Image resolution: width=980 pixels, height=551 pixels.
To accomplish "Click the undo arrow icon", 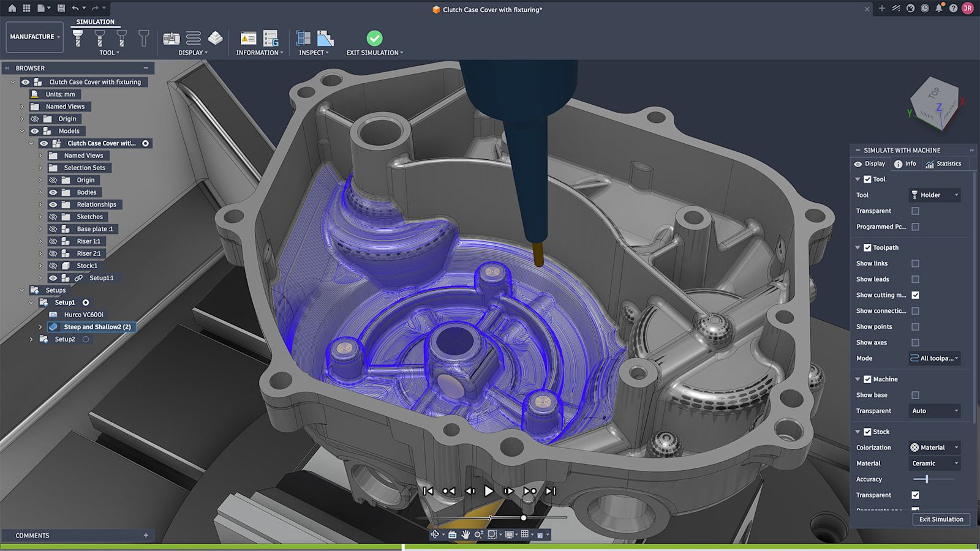I will pos(75,9).
